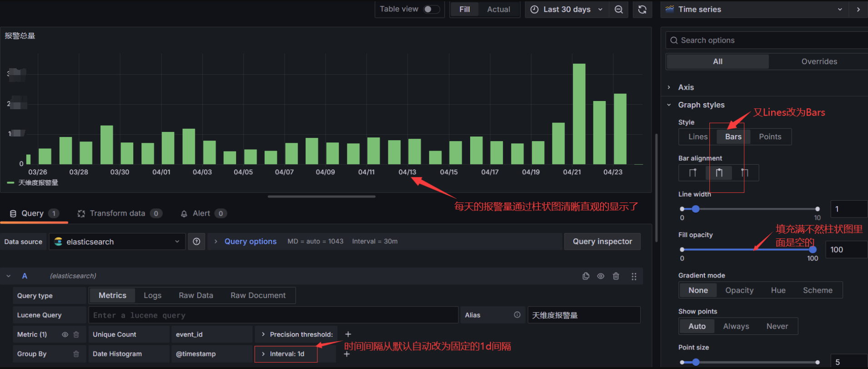Switch to the Transform data tab
Viewport: 868px width, 369px height.
coord(117,213)
